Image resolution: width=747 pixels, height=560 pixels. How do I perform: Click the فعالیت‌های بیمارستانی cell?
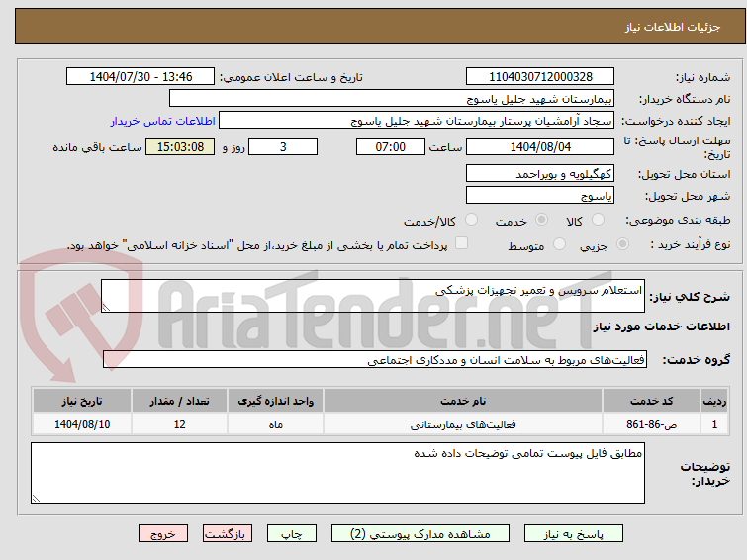pos(463,424)
